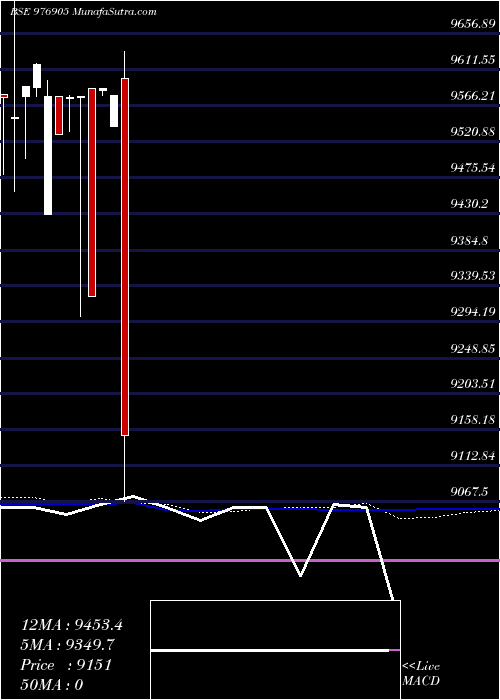The height and width of the screenshot is (700, 500).
Task: Click the 9203.51 price level label
Action: coord(473,383)
